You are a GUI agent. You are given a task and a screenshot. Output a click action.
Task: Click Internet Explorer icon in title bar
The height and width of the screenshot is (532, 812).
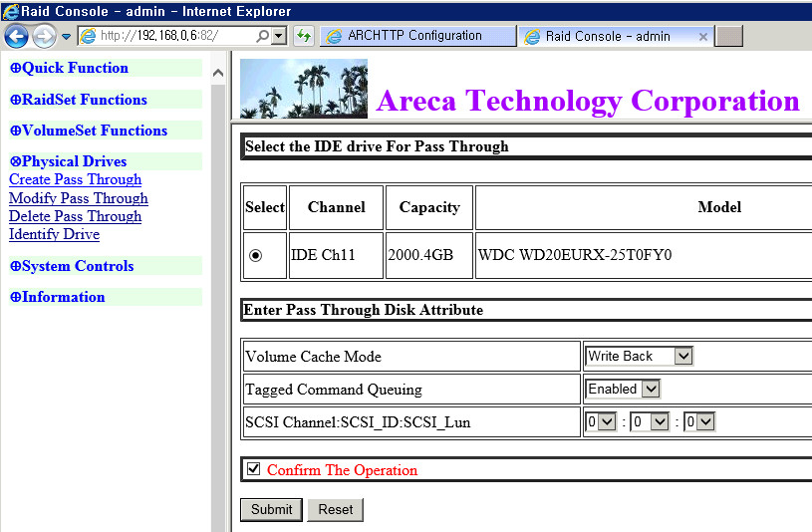[11, 11]
